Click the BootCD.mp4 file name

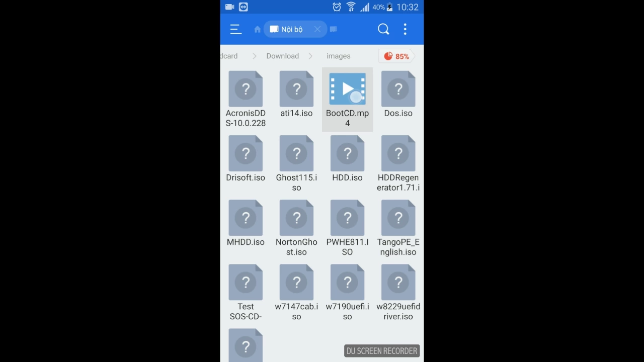[x=347, y=118]
